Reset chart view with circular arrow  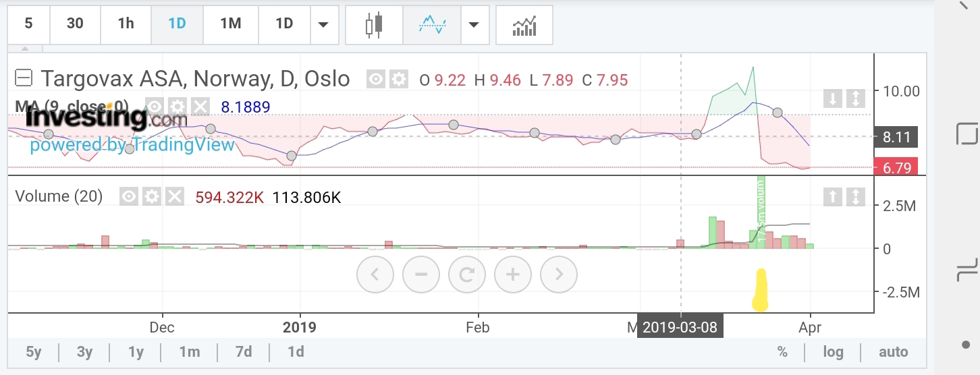point(467,275)
